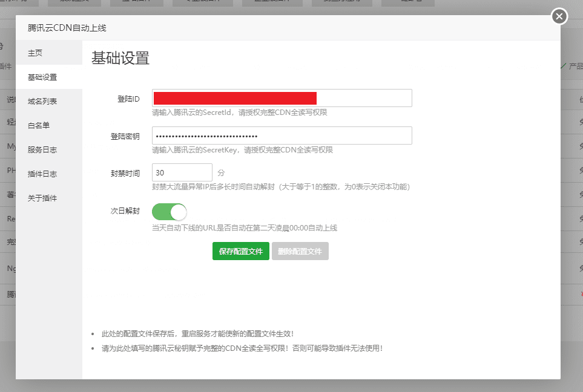Click the 重启服务 note in the bullet list
583x392 pixels.
pyautogui.click(x=197, y=334)
